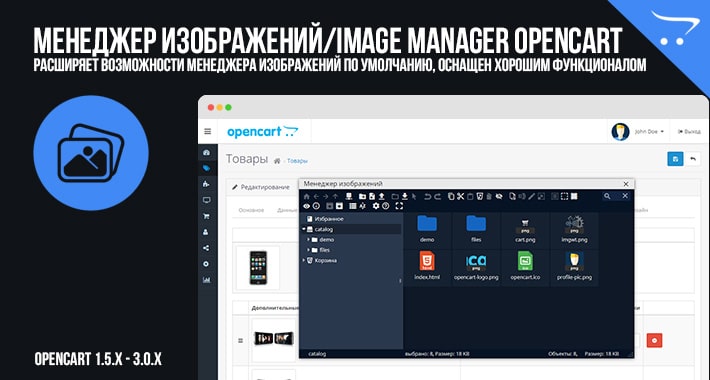Toggle the OpenCart admin hamburger menu
The image size is (710, 380).
click(208, 131)
